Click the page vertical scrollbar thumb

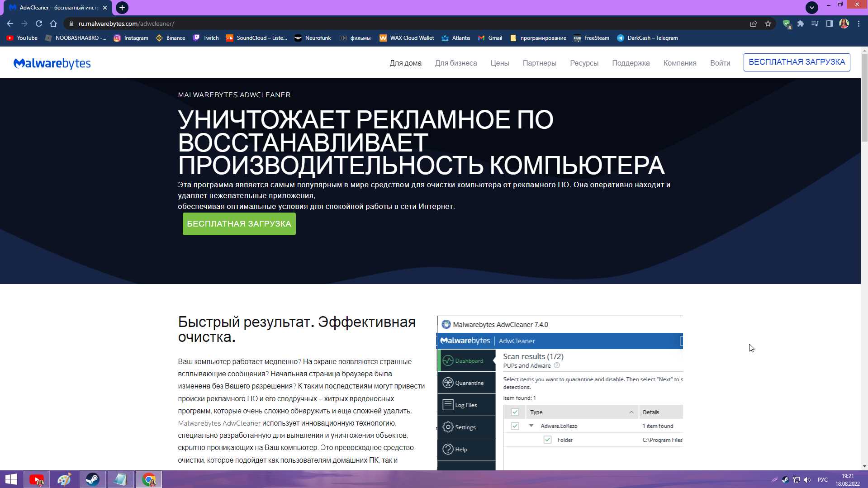(864, 97)
